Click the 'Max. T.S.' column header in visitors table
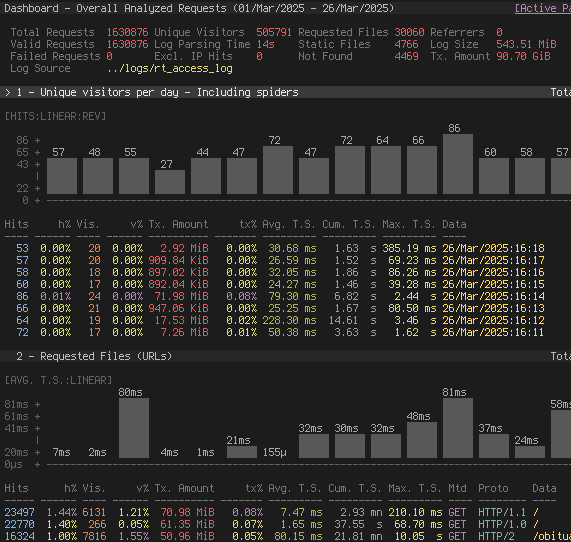This screenshot has height=542, width=571. (x=409, y=224)
